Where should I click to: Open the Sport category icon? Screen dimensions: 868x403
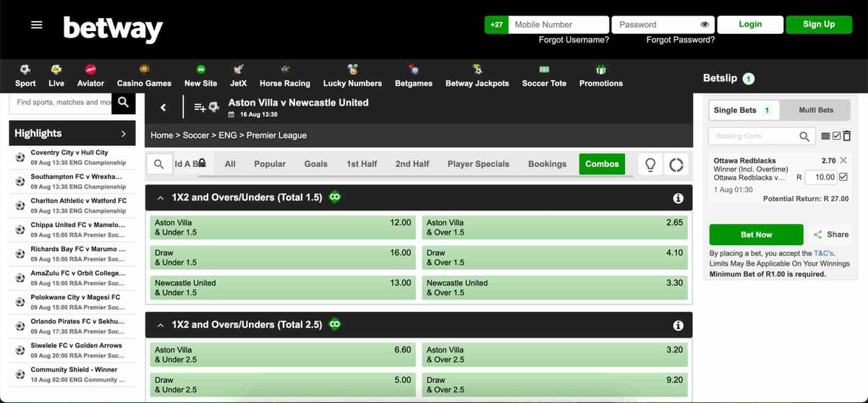pos(25,69)
